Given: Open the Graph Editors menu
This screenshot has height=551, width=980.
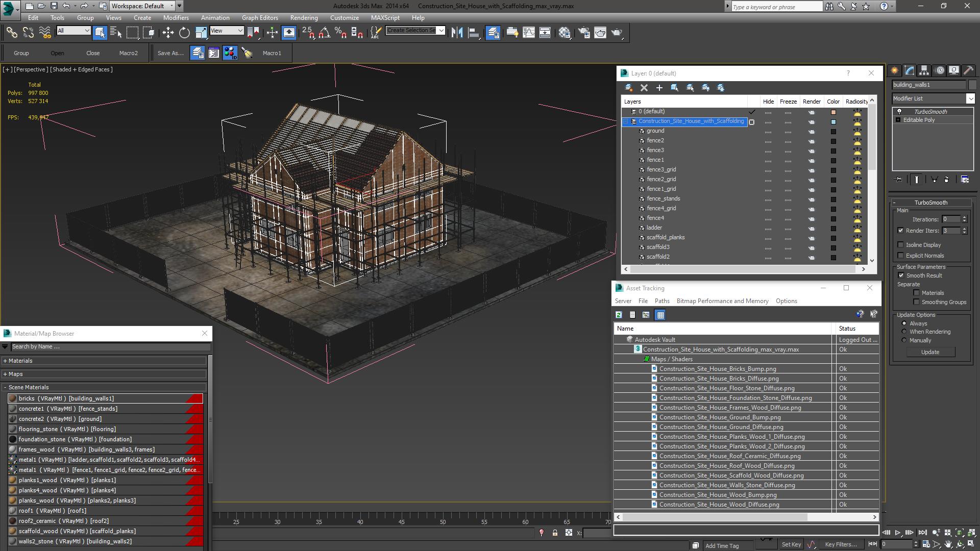Looking at the screenshot, I should click(x=260, y=17).
